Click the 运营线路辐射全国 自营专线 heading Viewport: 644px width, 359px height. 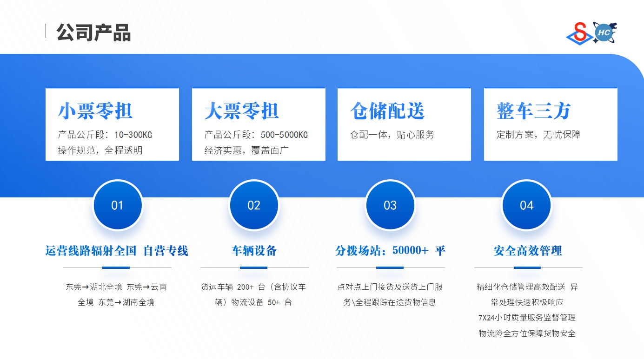[117, 251]
